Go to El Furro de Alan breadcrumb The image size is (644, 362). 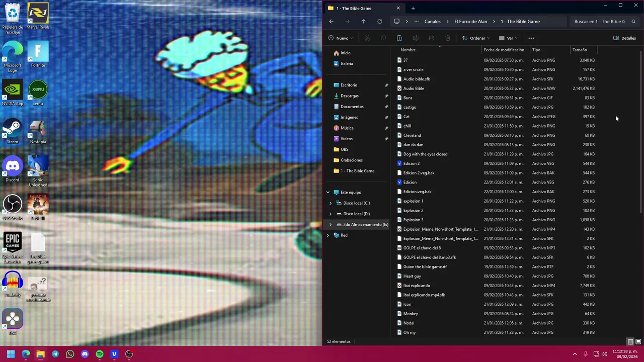point(471,22)
